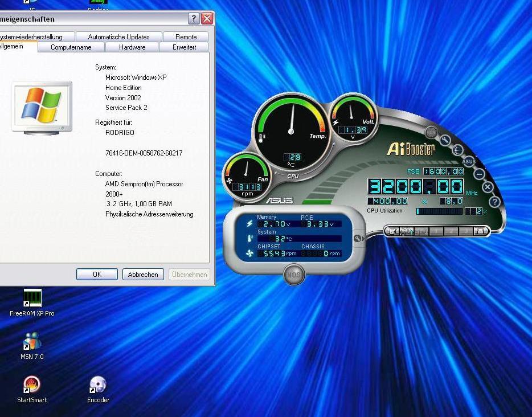
Task: Click the CPU Utilization progress bar
Action: [440, 211]
